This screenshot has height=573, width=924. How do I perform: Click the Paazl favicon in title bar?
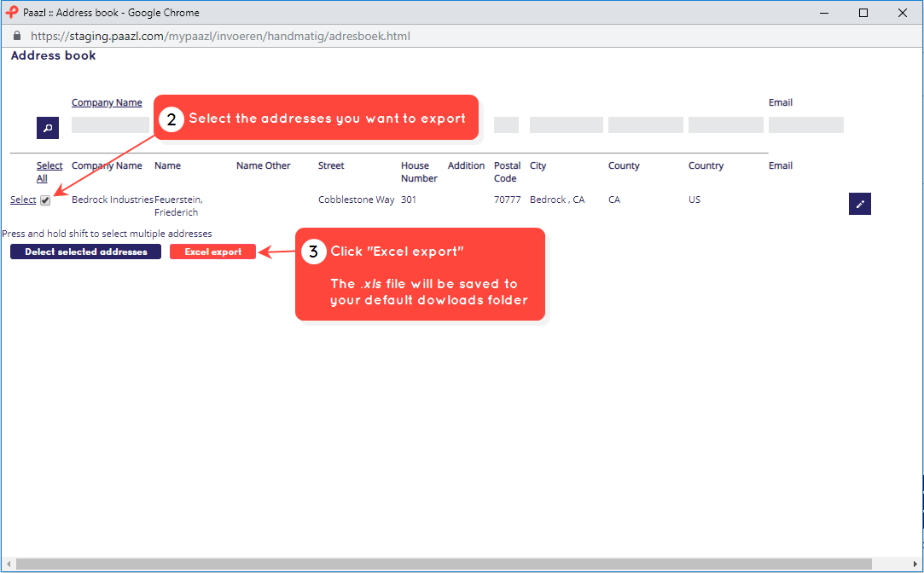(12, 13)
